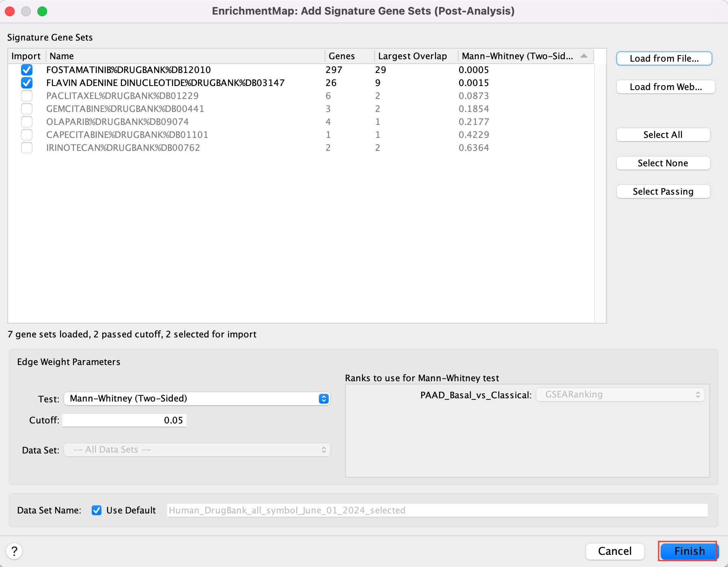728x567 pixels.
Task: Toggle the Use Default checkbox
Action: click(97, 510)
